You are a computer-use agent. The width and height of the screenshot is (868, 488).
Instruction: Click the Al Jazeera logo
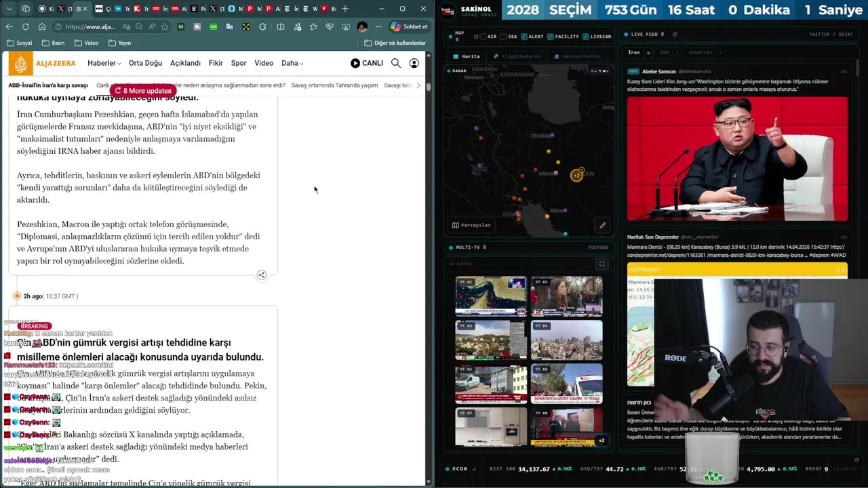[42, 63]
